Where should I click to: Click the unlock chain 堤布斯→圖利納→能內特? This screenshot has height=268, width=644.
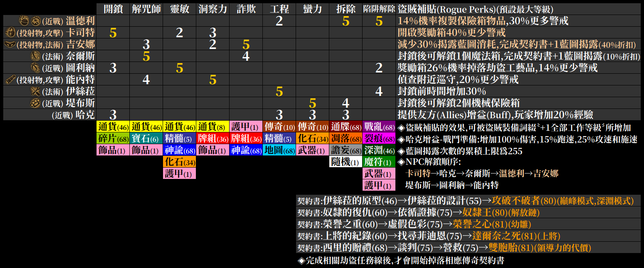(x=452, y=185)
